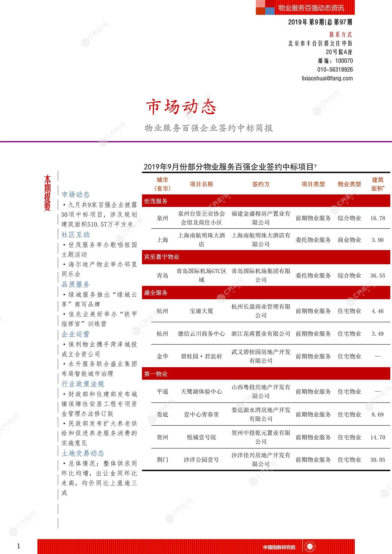Viewport: 392px width, 554px height.
Task: Click the area value 30.05
Action: pos(378,460)
